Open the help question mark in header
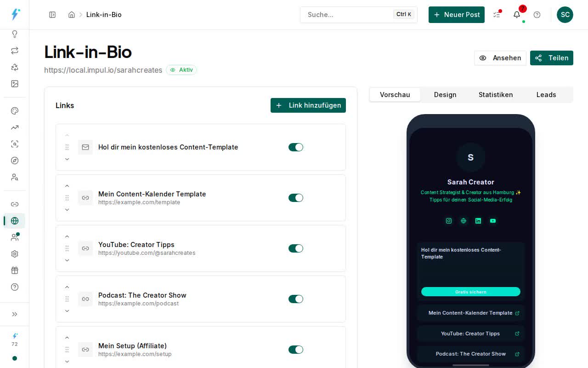 pyautogui.click(x=537, y=15)
